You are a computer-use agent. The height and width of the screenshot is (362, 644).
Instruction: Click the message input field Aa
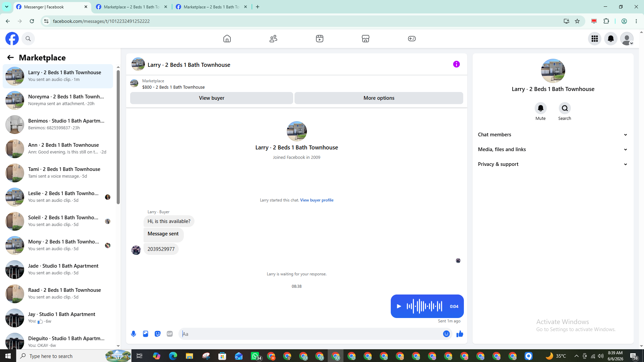tap(310, 334)
